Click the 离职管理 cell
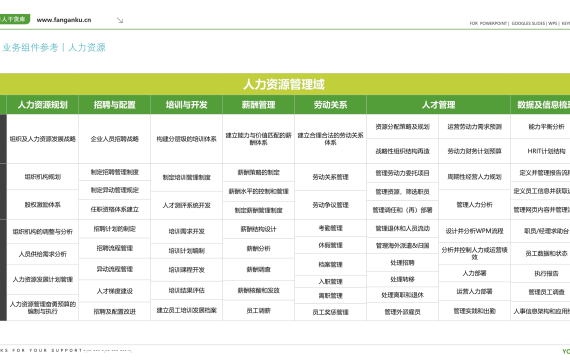Viewport: 570px width, 360px height. (330, 296)
